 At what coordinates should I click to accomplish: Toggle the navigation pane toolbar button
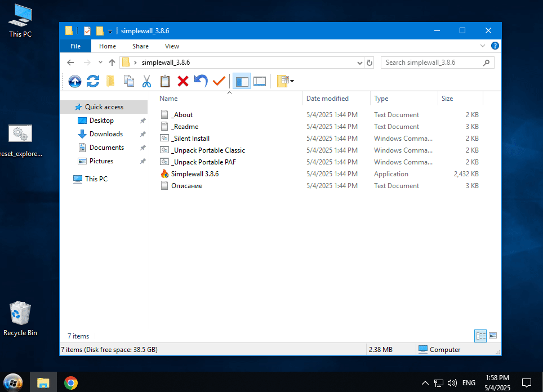coord(242,81)
